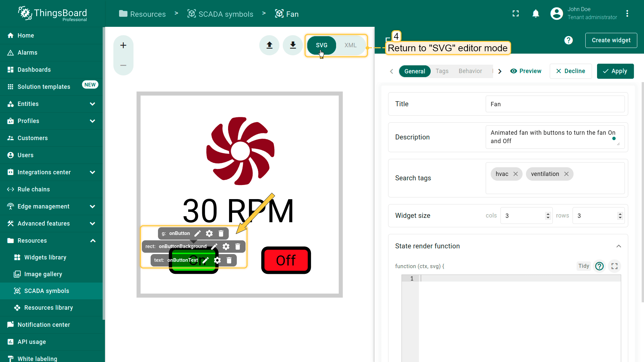Remove the hvac search tag
This screenshot has height=362, width=644.
[x=516, y=174]
